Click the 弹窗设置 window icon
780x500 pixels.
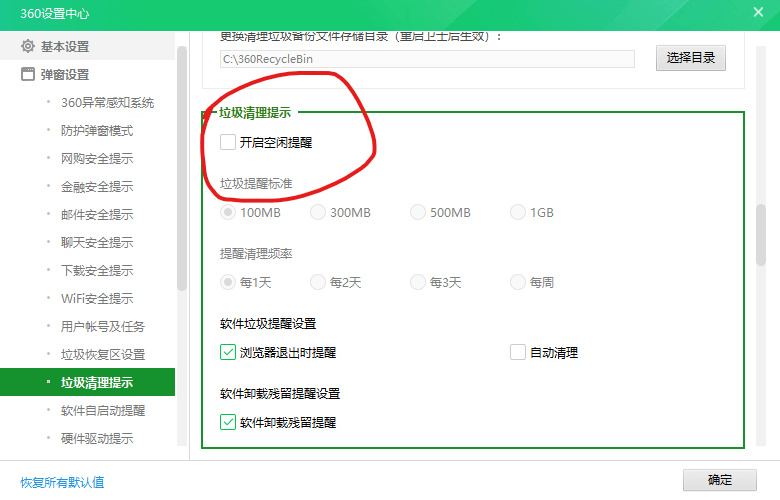28,74
